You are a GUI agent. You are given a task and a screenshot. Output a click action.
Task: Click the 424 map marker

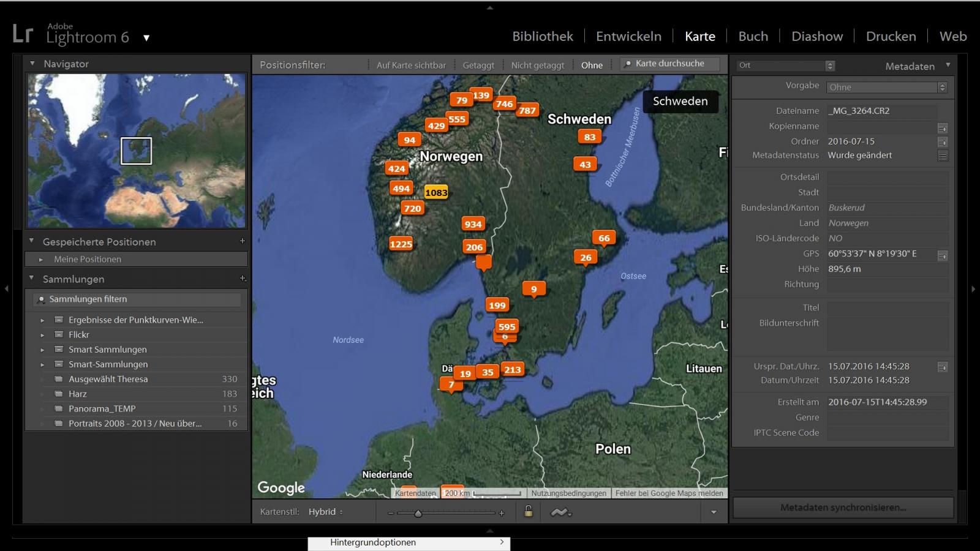396,168
